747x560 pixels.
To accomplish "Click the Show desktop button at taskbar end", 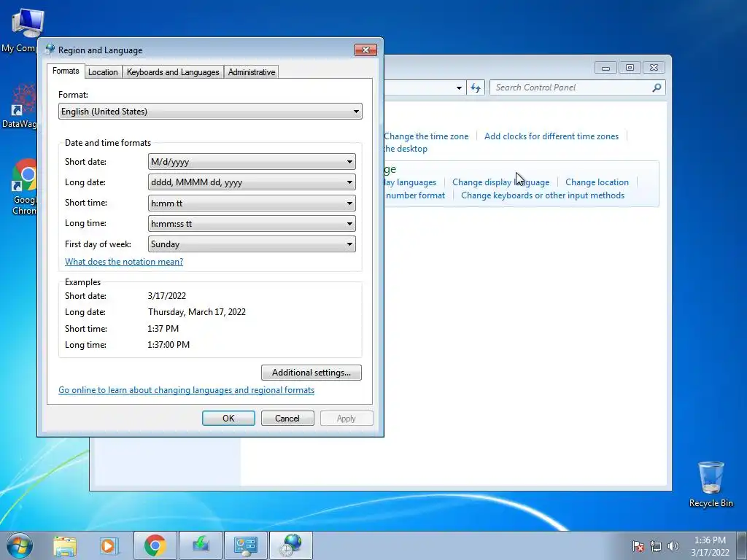I will tap(742, 545).
